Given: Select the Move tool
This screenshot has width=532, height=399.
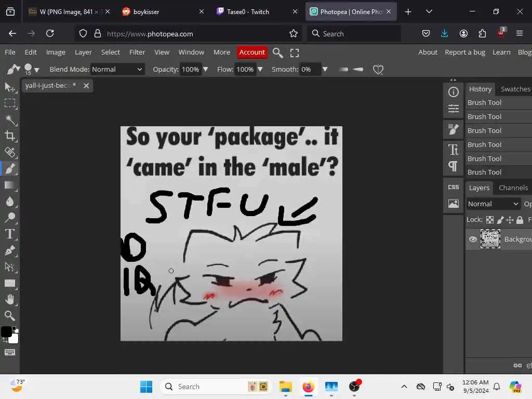Looking at the screenshot, I should [10, 87].
